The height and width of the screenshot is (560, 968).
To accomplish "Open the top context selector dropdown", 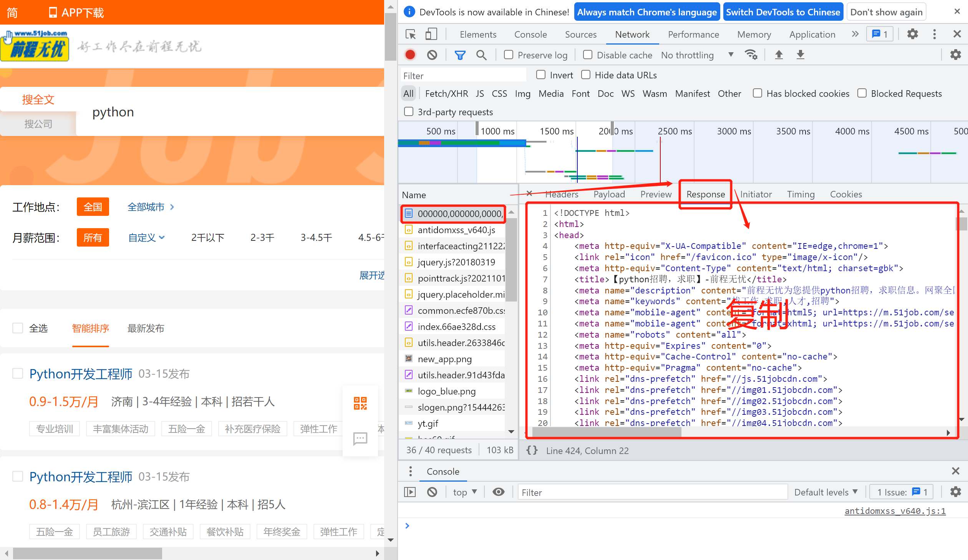I will tap(465, 492).
